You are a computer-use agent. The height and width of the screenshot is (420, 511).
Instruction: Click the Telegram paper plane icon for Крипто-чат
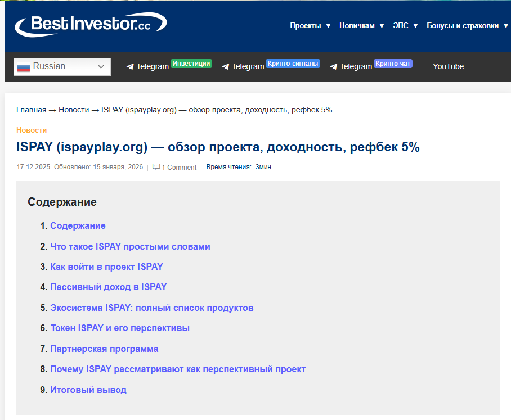click(334, 67)
